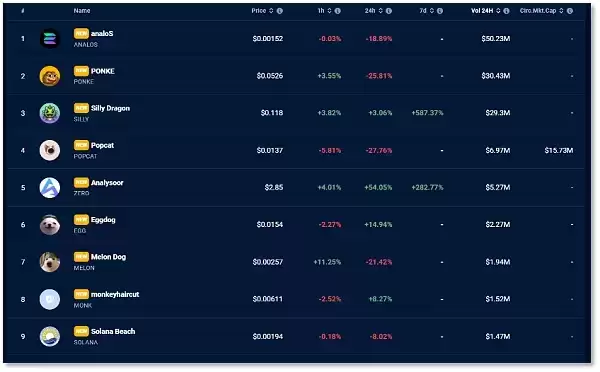Click the +282.77% 7d value
The image size is (600, 372).
point(427,188)
